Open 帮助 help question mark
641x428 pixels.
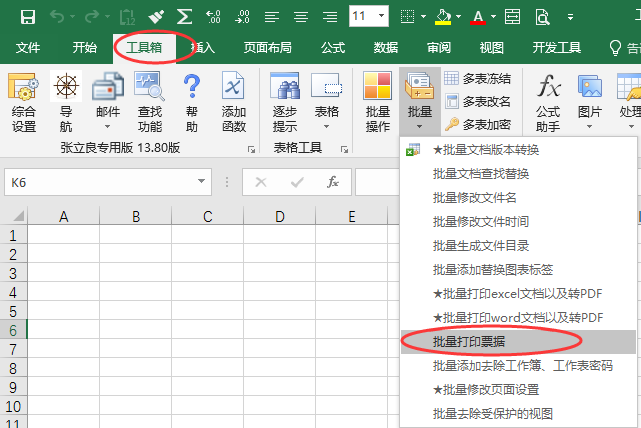(192, 103)
